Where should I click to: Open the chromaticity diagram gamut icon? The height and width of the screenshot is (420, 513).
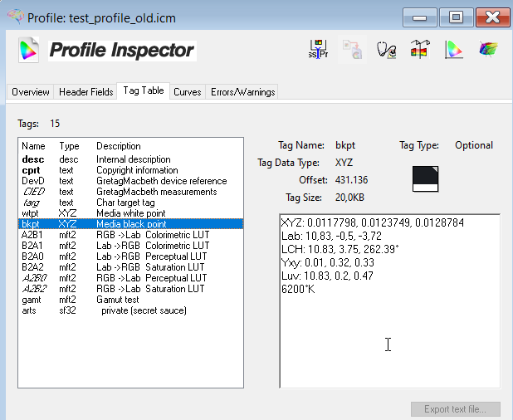(453, 50)
